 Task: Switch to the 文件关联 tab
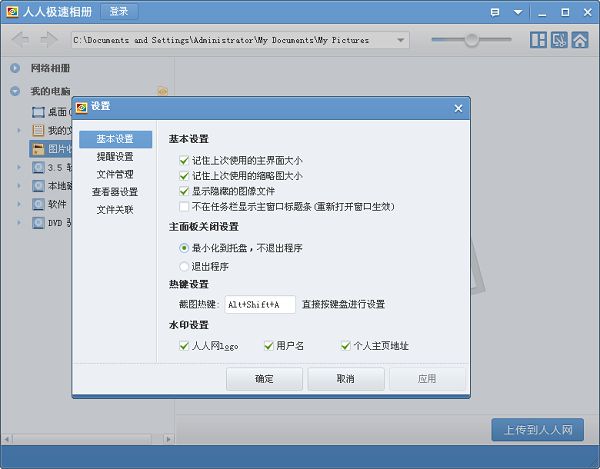pos(115,210)
